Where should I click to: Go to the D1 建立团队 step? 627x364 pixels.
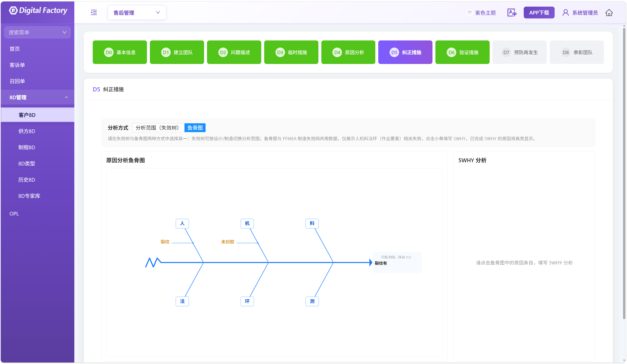(x=177, y=52)
